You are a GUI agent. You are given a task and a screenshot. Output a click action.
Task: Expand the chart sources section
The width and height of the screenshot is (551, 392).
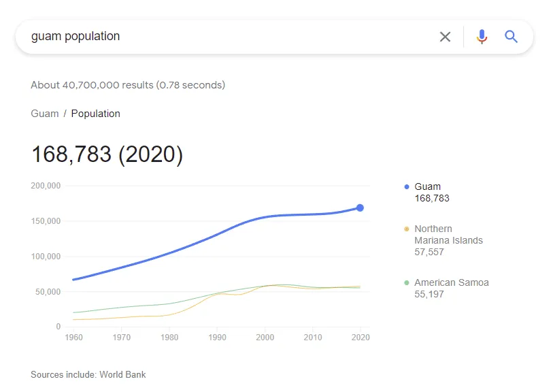[x=88, y=374]
